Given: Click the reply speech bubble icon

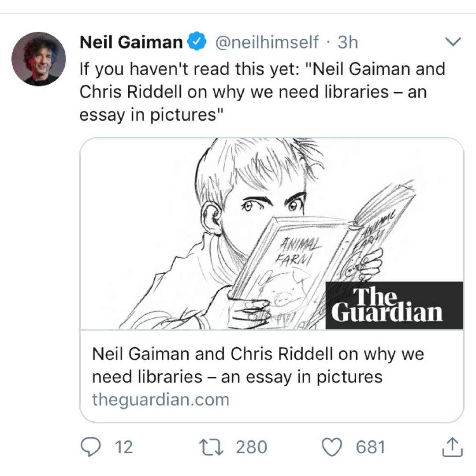Looking at the screenshot, I should click(x=92, y=447).
